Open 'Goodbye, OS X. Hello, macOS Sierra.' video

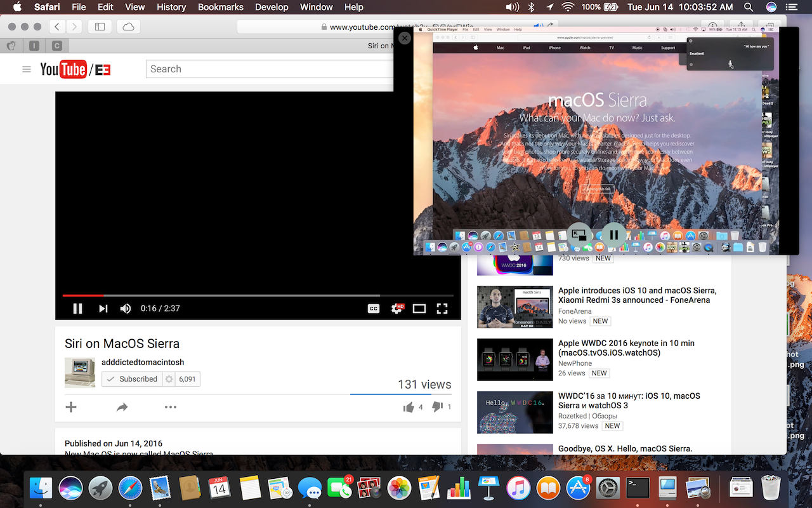coord(625,448)
